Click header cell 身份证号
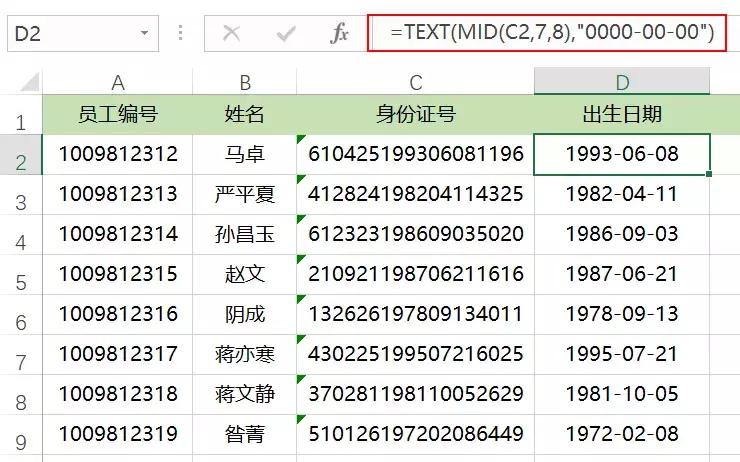Viewport: 740px width, 462px height. coord(415,115)
